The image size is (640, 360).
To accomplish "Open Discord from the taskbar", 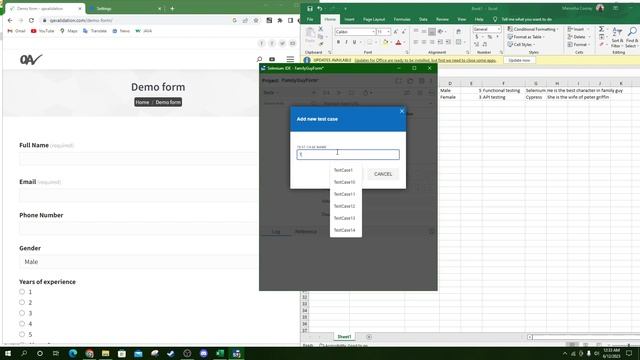I will [x=204, y=353].
